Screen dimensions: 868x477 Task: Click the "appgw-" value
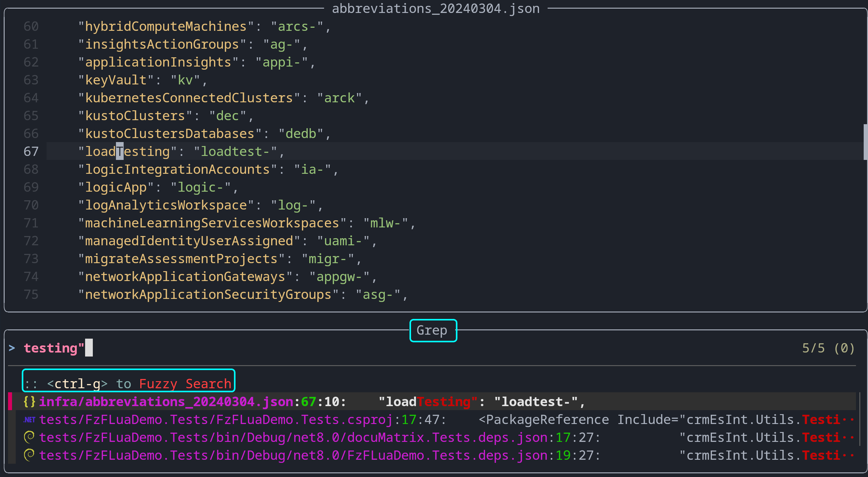(x=340, y=276)
